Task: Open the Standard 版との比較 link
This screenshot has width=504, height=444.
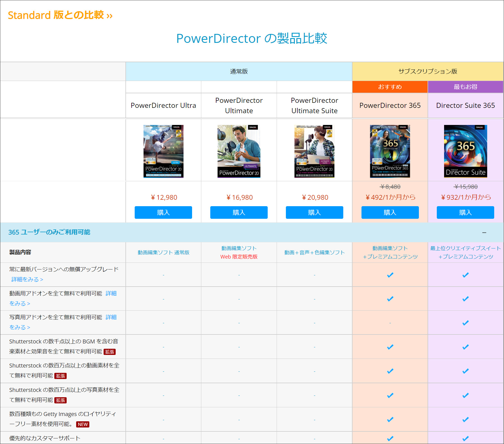Action: [x=60, y=15]
